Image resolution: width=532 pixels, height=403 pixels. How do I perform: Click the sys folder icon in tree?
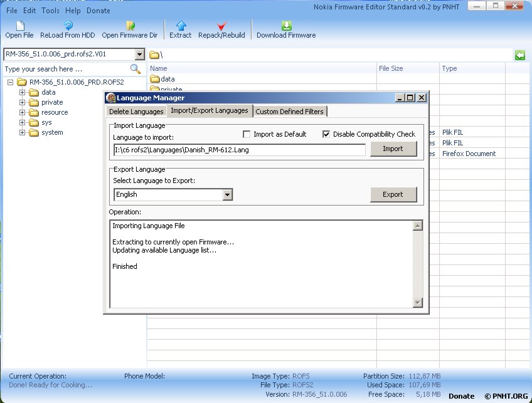click(x=34, y=122)
